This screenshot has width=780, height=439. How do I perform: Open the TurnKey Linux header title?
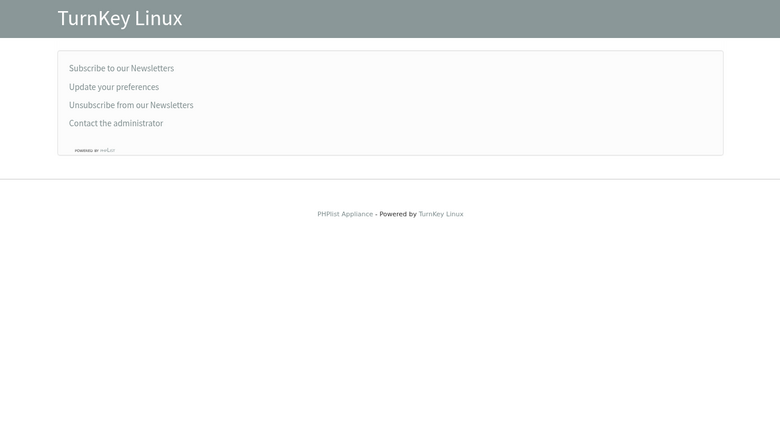[x=120, y=18]
